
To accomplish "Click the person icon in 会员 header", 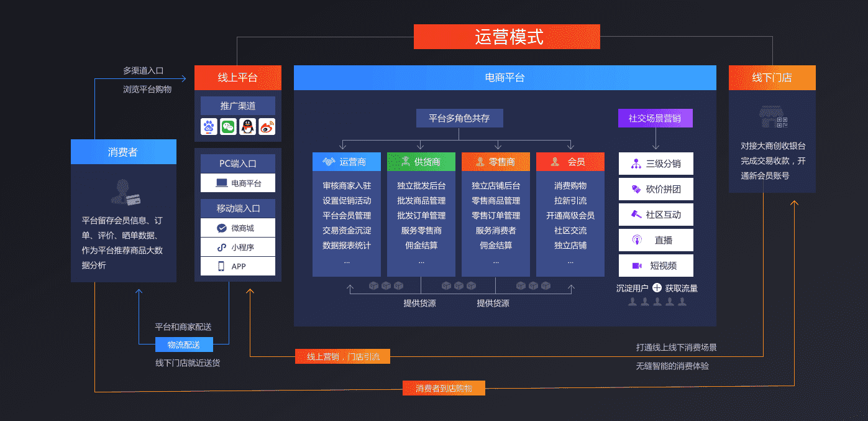I will pyautogui.click(x=555, y=162).
